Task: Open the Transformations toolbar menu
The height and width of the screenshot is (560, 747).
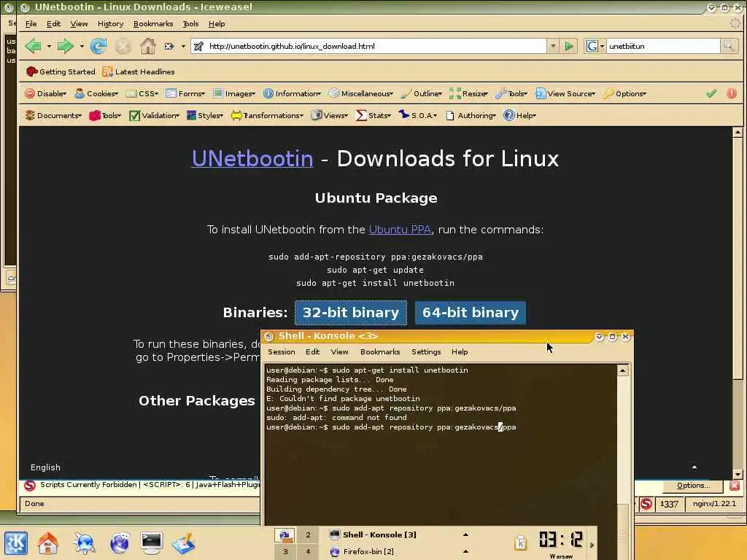Action: click(267, 115)
